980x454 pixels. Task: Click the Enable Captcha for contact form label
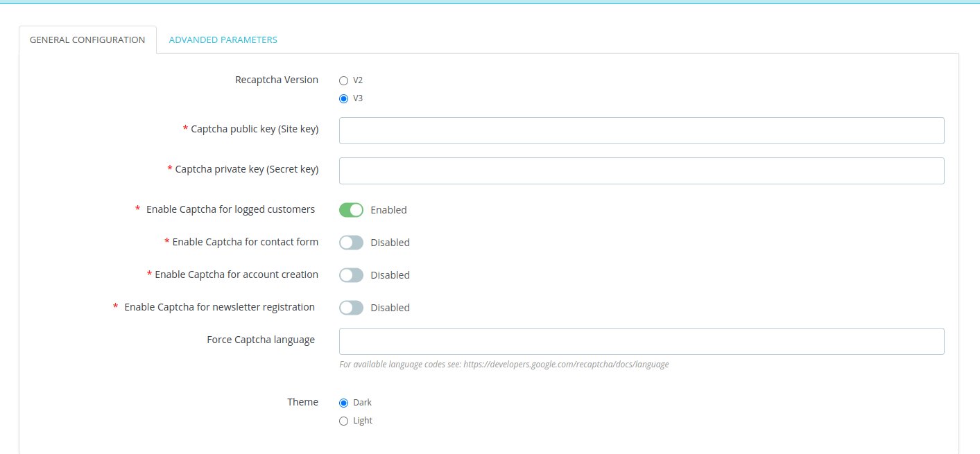point(246,242)
